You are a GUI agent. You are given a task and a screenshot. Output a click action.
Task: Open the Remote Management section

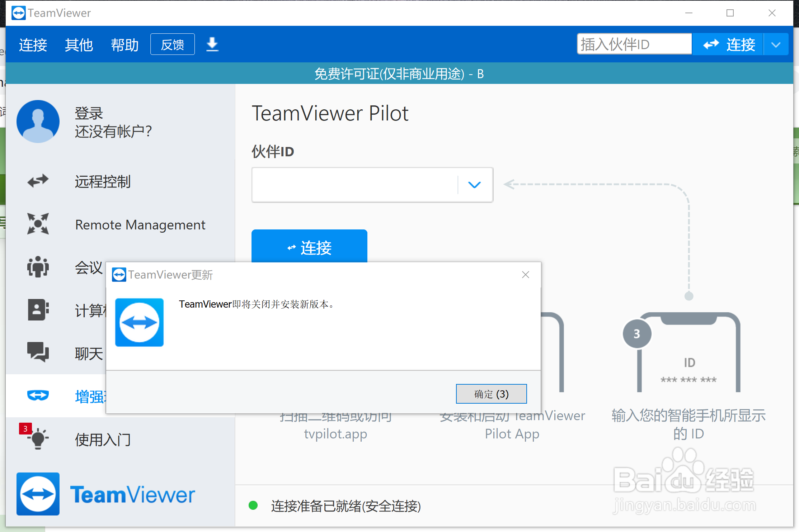pos(140,225)
